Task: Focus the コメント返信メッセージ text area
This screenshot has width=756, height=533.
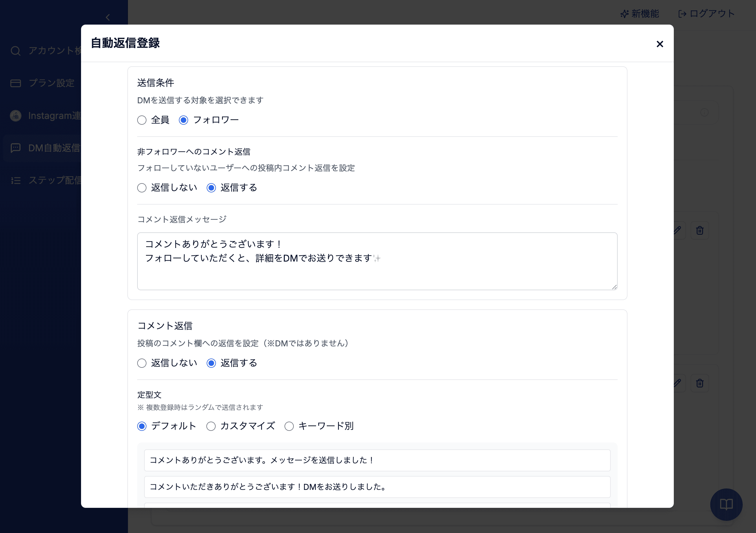Action: coord(377,261)
